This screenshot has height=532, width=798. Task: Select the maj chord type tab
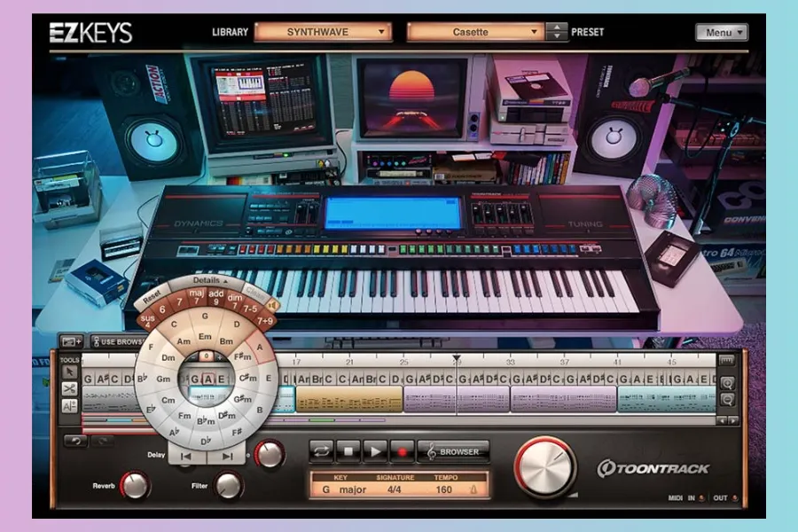(196, 294)
